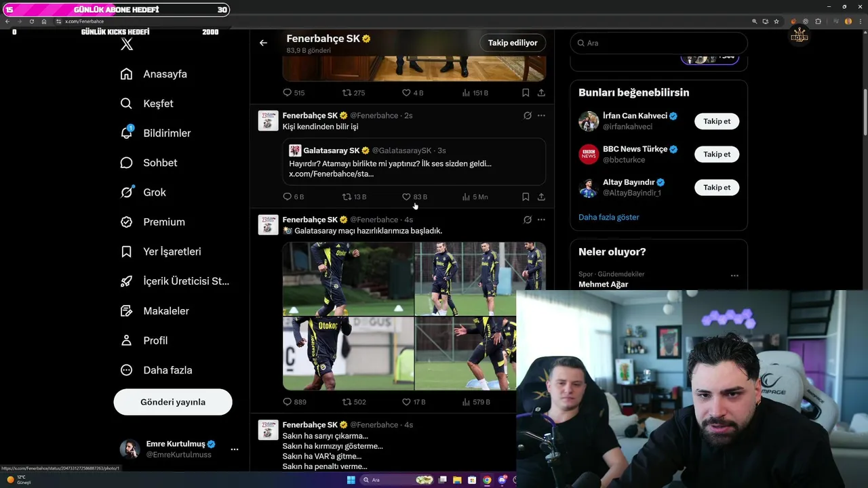Viewport: 868px width, 488px height.
Task: Open Sohbet chat section
Action: coord(149,163)
